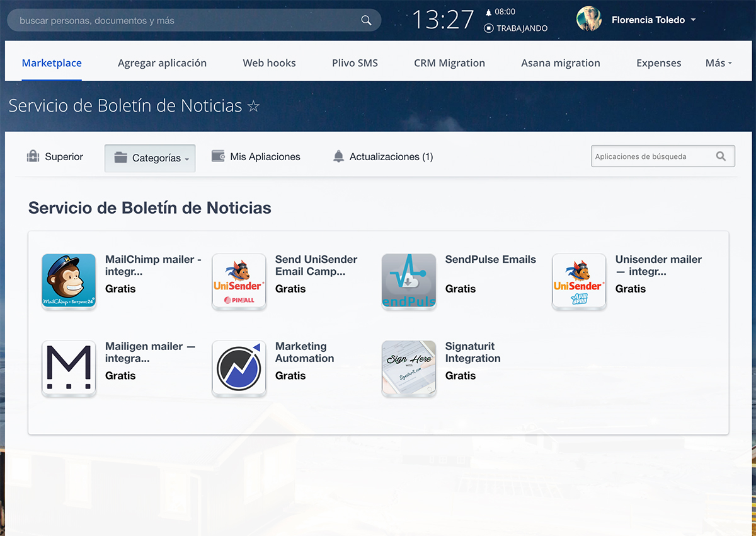Click the search icon in applications search box

pyautogui.click(x=721, y=156)
